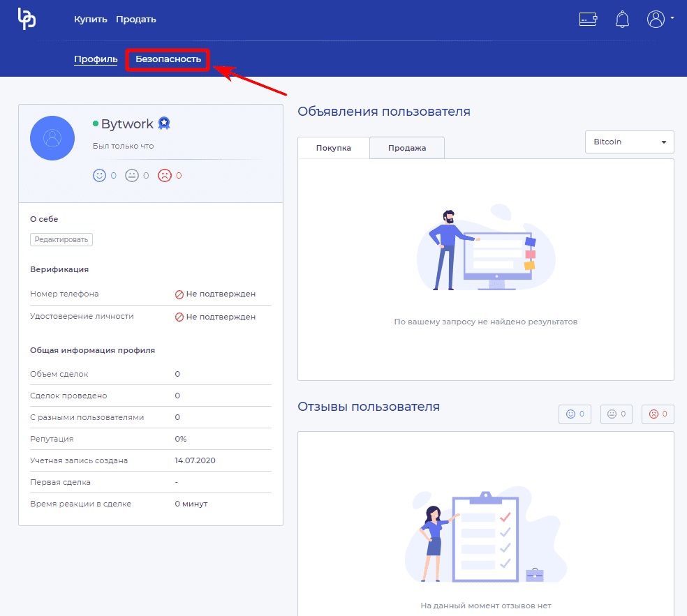Open the user account menu icon
Screen dimensions: 687x616
click(656, 19)
